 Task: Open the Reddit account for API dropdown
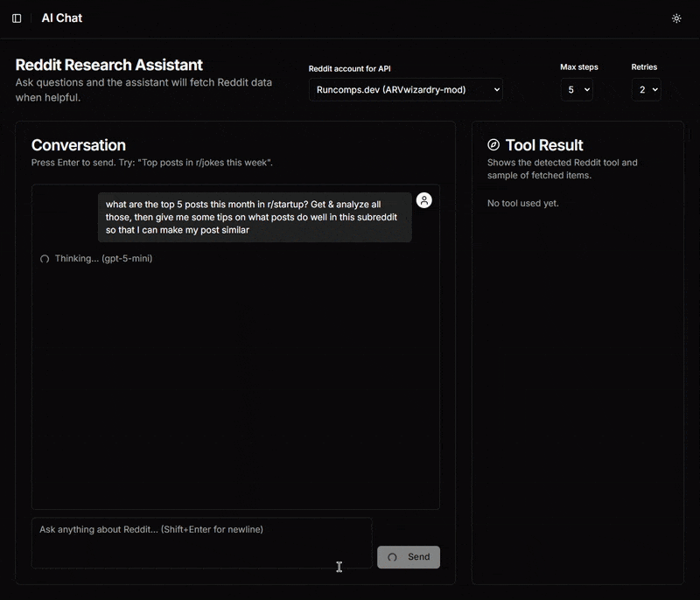coord(405,89)
